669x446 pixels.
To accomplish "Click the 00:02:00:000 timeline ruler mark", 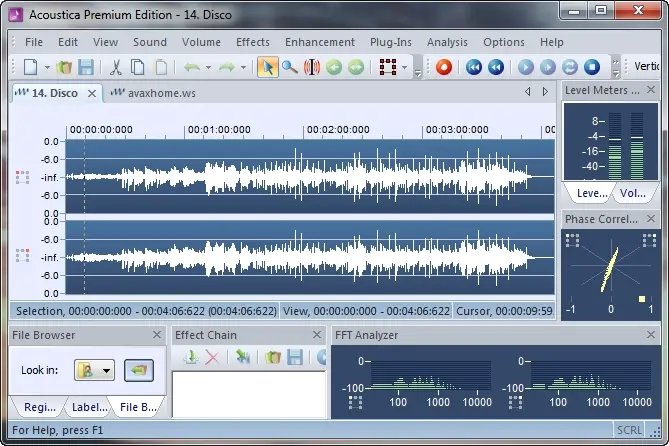I will (x=338, y=129).
